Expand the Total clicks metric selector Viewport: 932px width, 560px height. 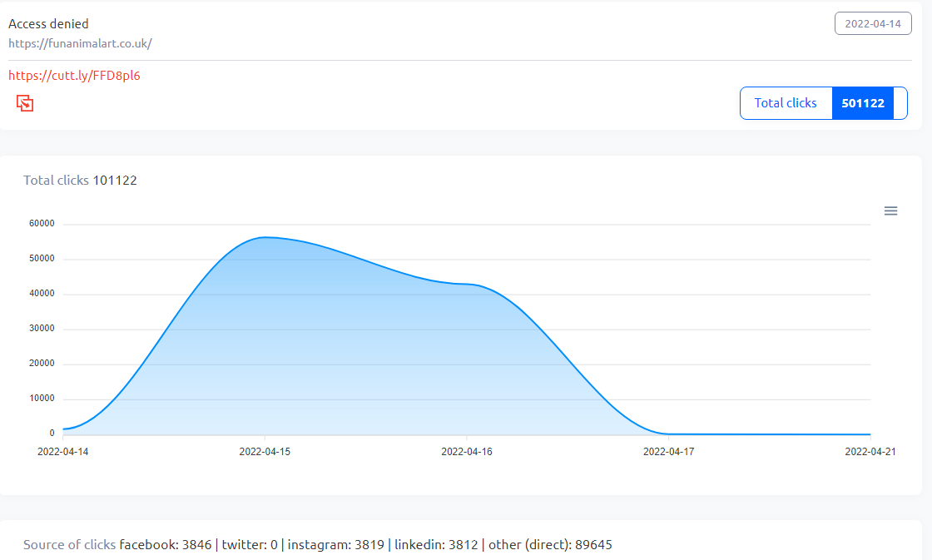[785, 102]
